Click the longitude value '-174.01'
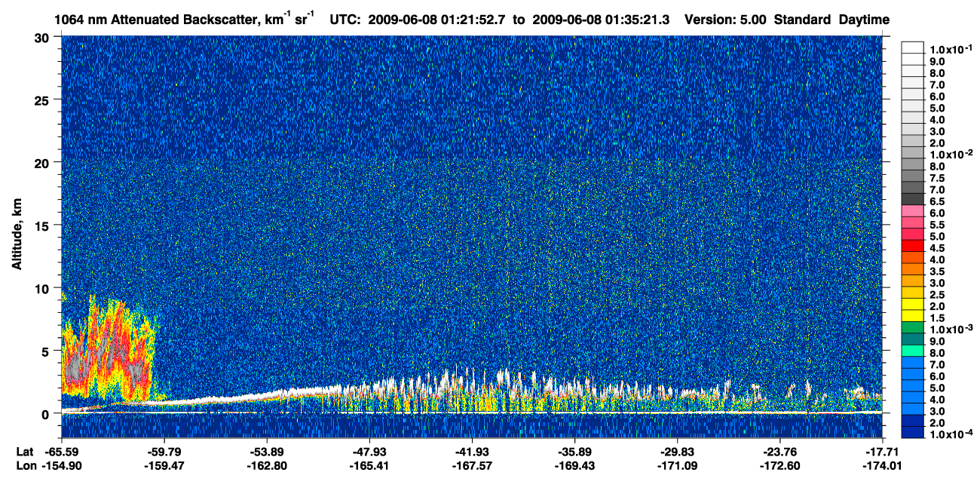The width and height of the screenshot is (980, 503). tap(882, 465)
